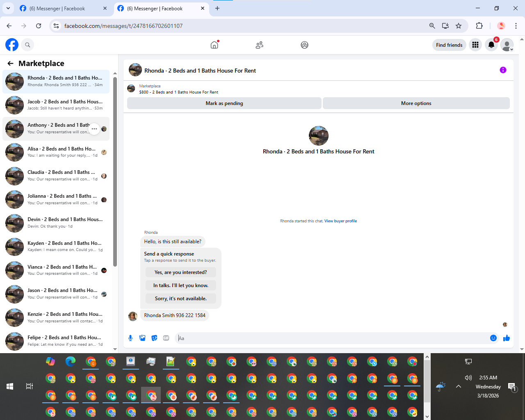Click the conversation list scrollbar
Viewport: 525px width, 420px height.
(x=115, y=171)
